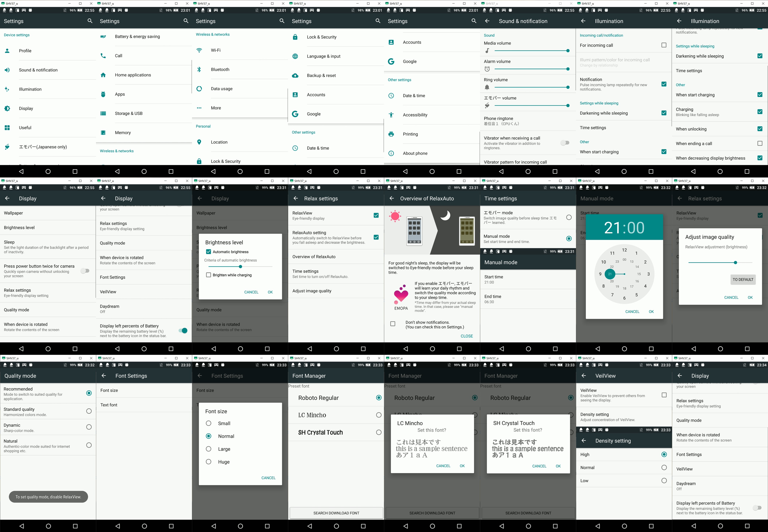
Task: Select Dynamic sharp-color quality mode
Action: [x=89, y=427]
